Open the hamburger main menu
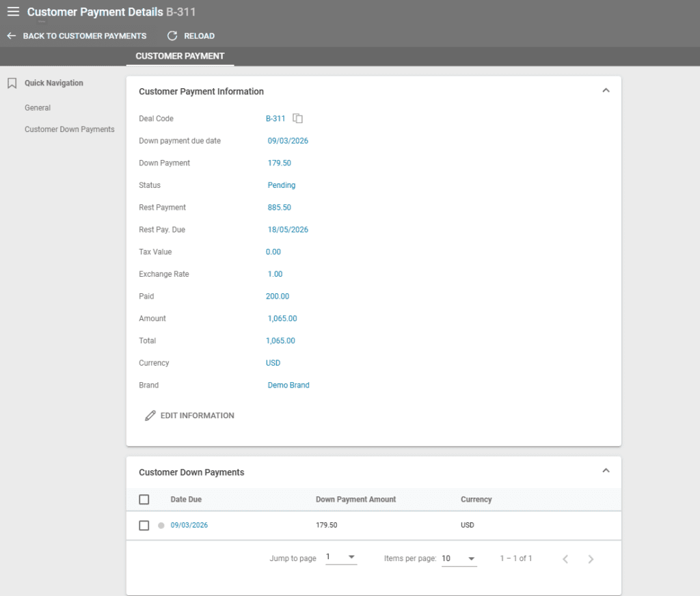 pyautogui.click(x=13, y=12)
